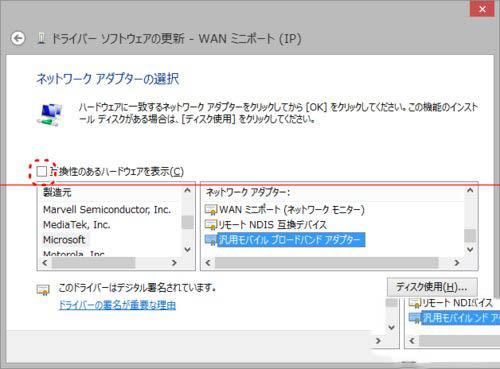Click the manufacturer list vertical scrollbar thumb
The width and height of the screenshot is (500, 369).
[x=188, y=222]
